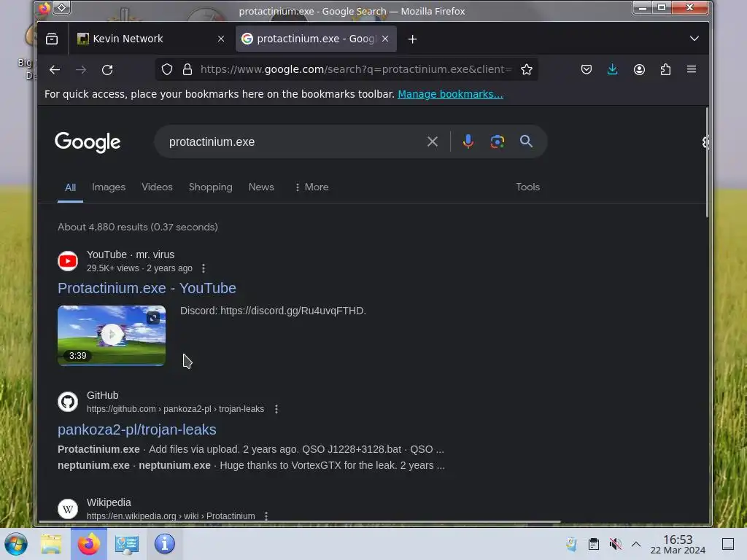Open the system settings taskbar icon
The image size is (747, 560).
[x=127, y=544]
